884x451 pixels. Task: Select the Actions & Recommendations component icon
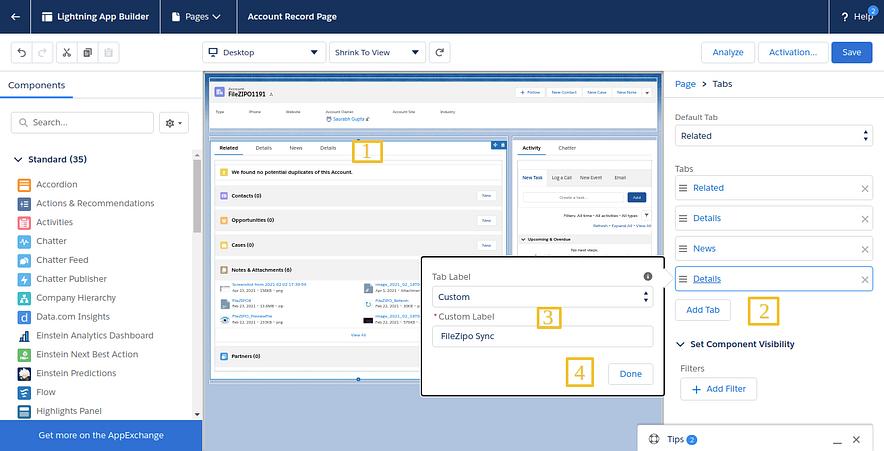point(24,204)
